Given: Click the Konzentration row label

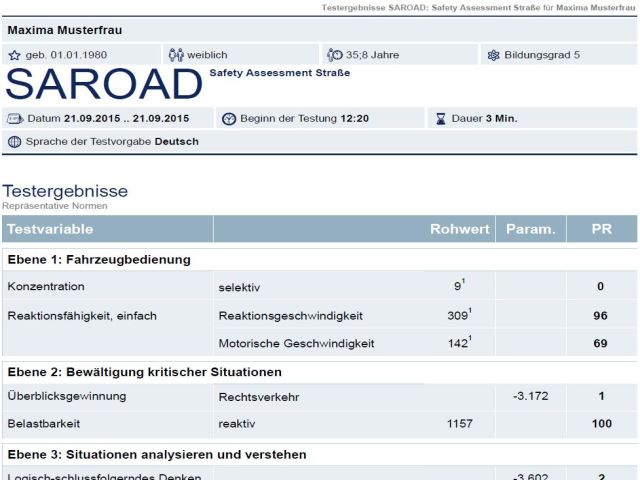Looking at the screenshot, I should tap(46, 287).
